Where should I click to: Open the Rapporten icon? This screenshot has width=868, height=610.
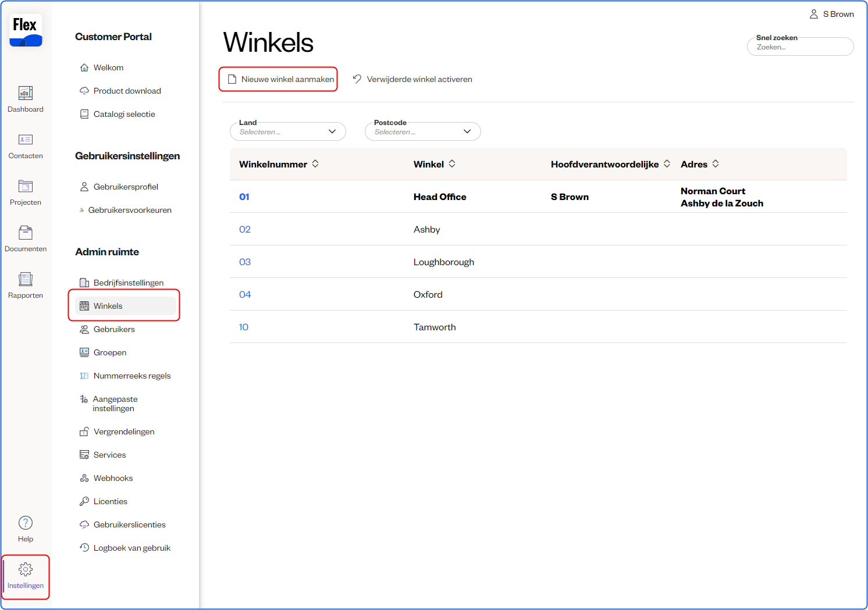click(26, 280)
